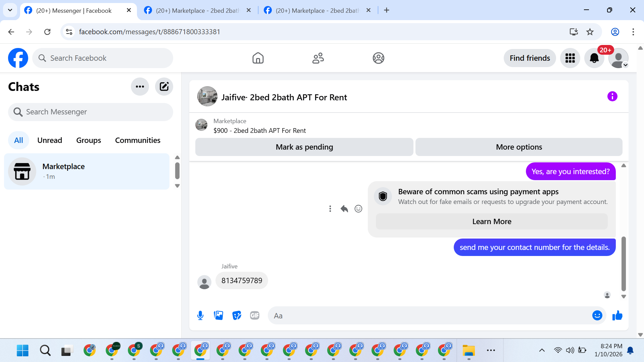This screenshot has height=362, width=644.
Task: Click the chat list scrollbar up arrow
Action: [178, 157]
